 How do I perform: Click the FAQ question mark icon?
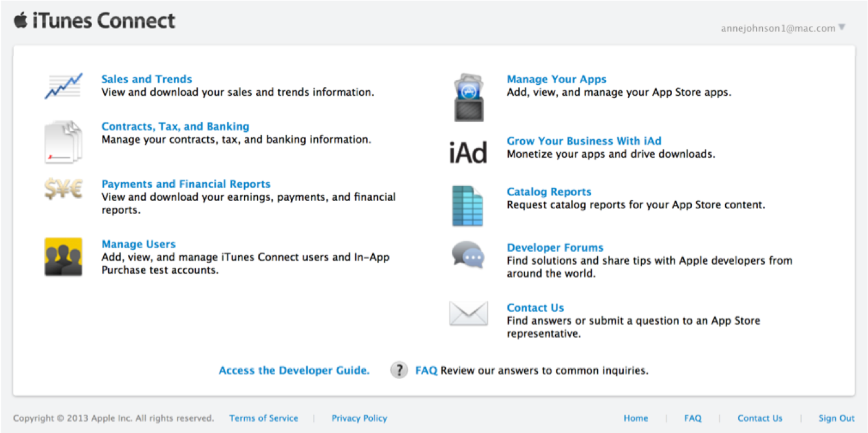click(x=399, y=370)
